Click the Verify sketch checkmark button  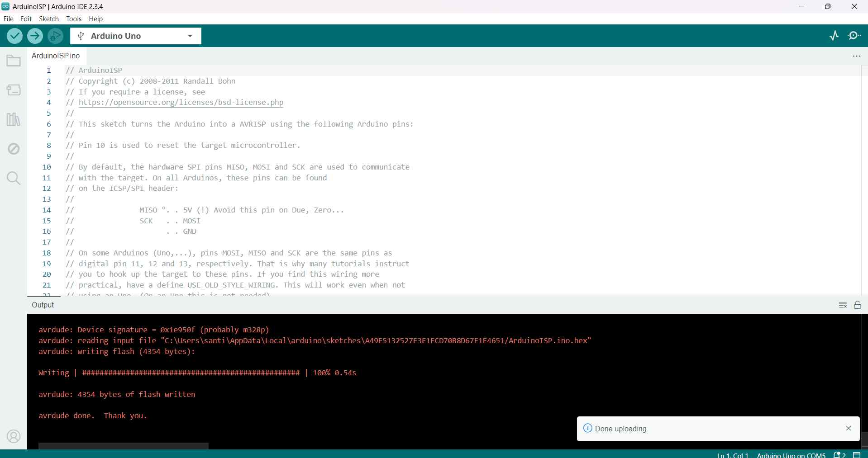(14, 36)
